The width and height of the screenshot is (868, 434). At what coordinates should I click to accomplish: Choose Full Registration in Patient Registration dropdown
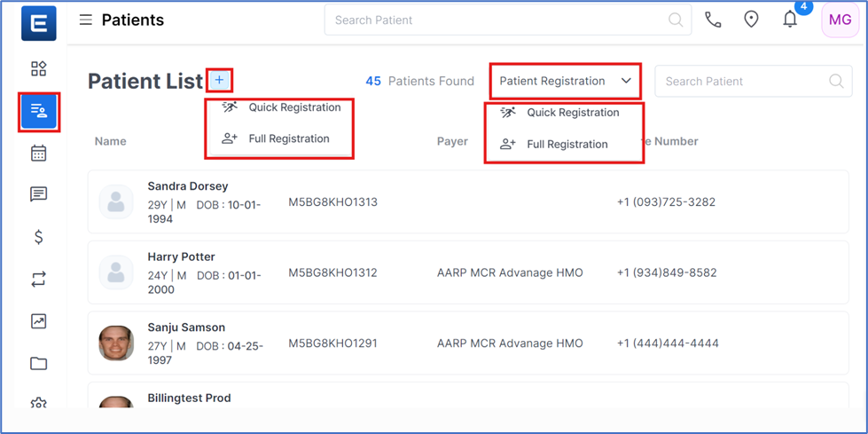click(x=567, y=144)
